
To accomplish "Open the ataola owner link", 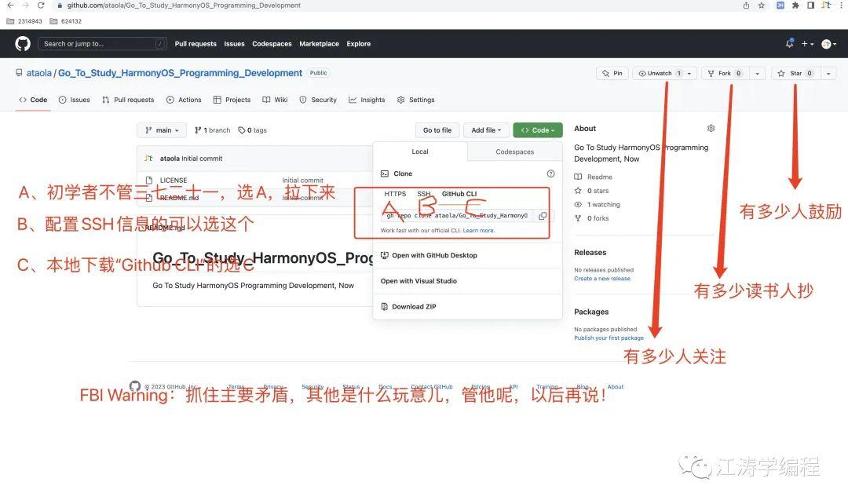I will click(39, 73).
